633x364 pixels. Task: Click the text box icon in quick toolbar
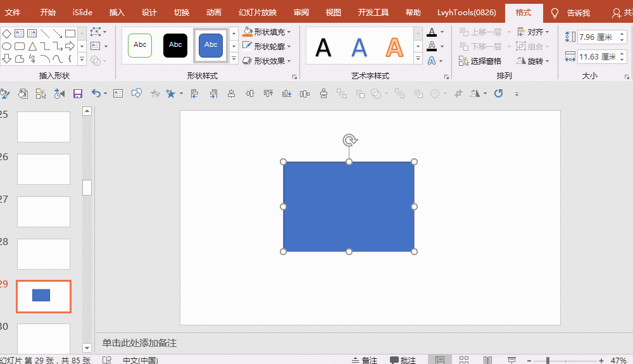click(x=118, y=94)
